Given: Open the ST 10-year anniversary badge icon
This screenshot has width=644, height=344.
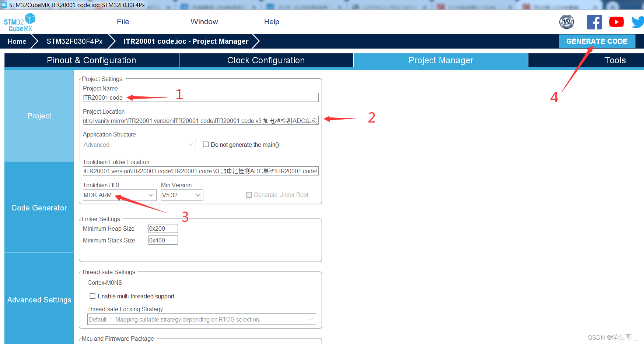Looking at the screenshot, I should coord(567,22).
